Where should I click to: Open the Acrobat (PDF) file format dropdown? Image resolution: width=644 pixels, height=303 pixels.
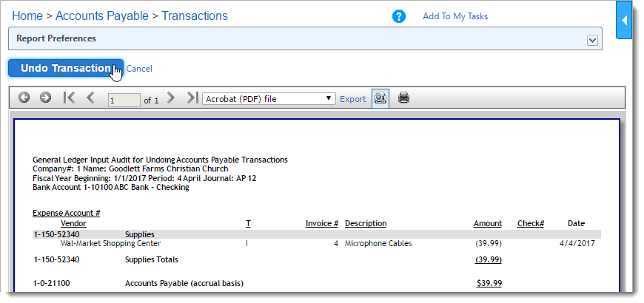(x=269, y=98)
